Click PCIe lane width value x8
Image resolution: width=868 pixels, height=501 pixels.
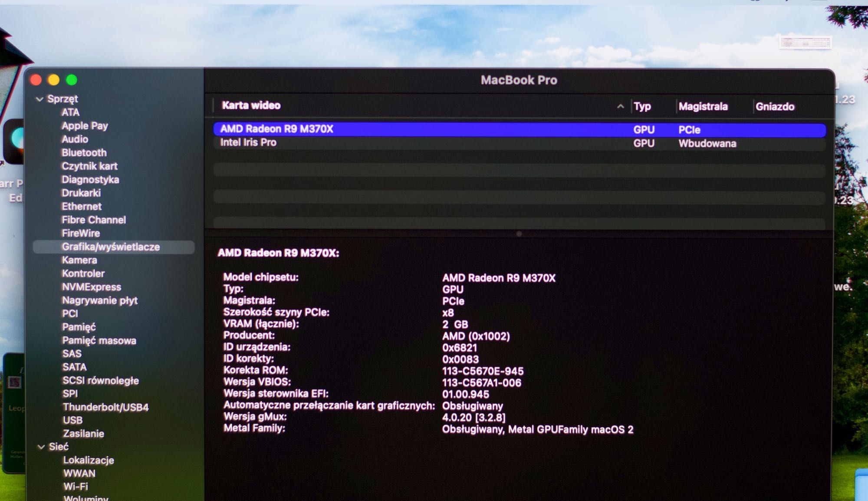(x=448, y=313)
